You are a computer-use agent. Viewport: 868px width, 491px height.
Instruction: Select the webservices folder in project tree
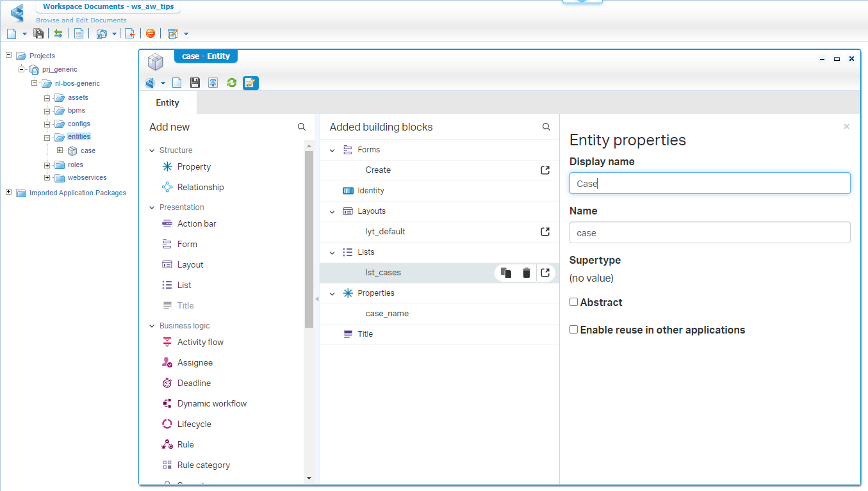tap(86, 177)
